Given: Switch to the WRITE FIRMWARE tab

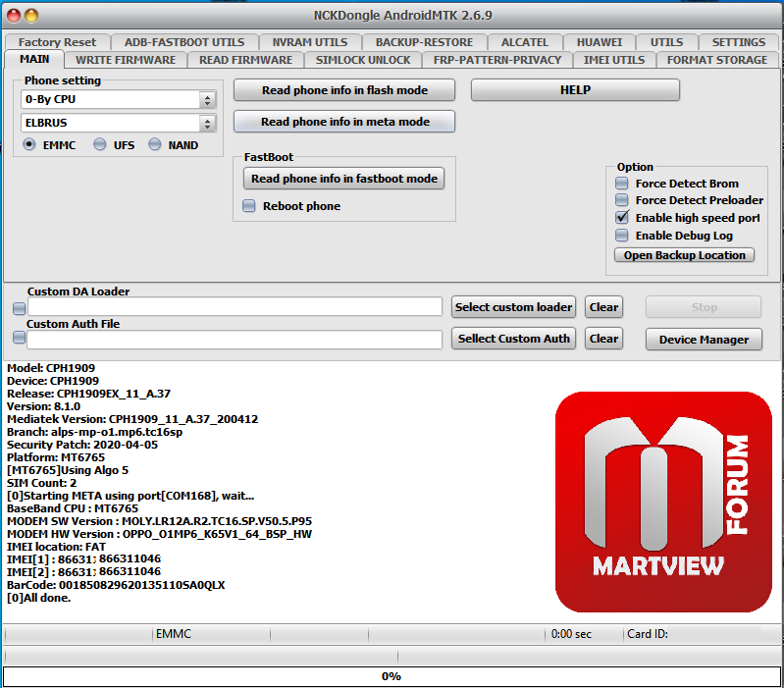Looking at the screenshot, I should tap(126, 60).
